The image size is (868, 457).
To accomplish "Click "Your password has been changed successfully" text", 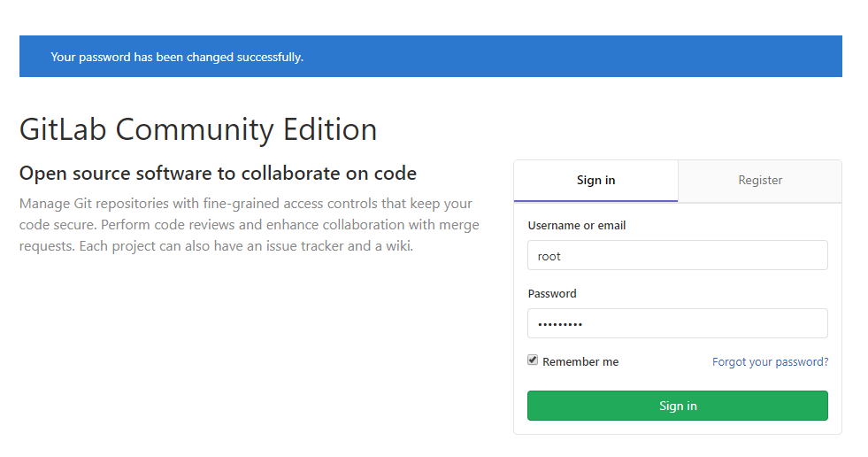I will 177,57.
